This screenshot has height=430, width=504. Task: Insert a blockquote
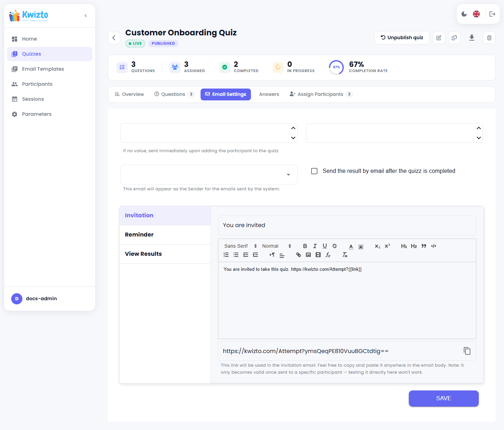(x=423, y=246)
